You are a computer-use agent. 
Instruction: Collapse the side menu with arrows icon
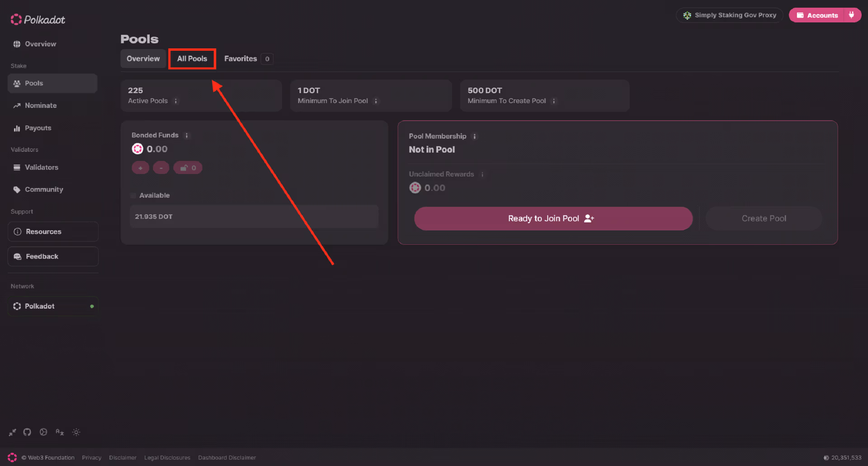click(x=12, y=432)
